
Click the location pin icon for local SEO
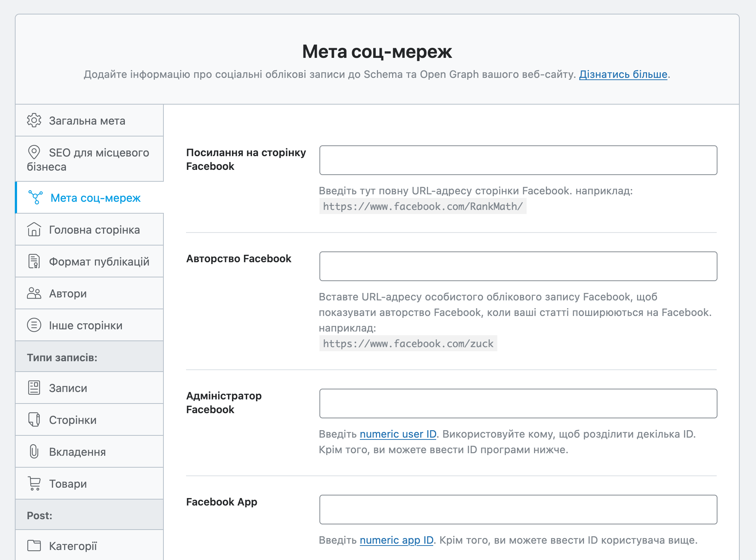pos(34,152)
